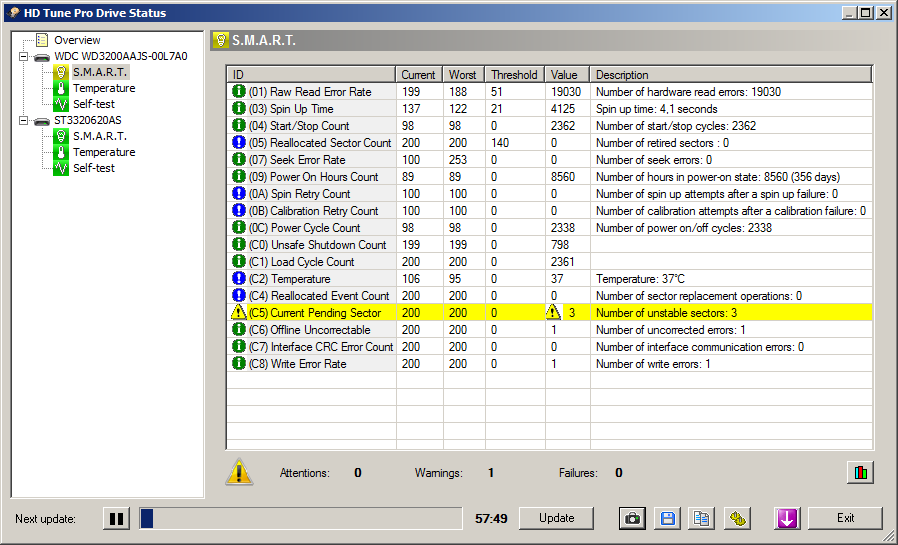The width and height of the screenshot is (898, 545).
Task: Open the bar chart log icon
Action: pyautogui.click(x=860, y=473)
